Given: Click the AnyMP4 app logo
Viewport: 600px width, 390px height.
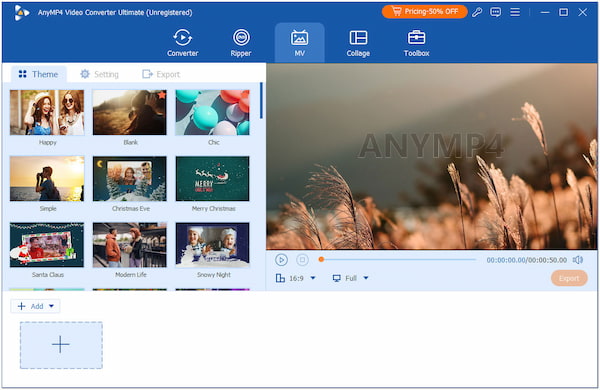Looking at the screenshot, I should point(21,13).
